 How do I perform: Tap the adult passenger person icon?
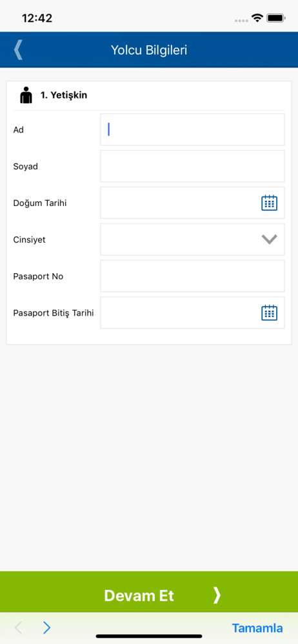[x=26, y=95]
